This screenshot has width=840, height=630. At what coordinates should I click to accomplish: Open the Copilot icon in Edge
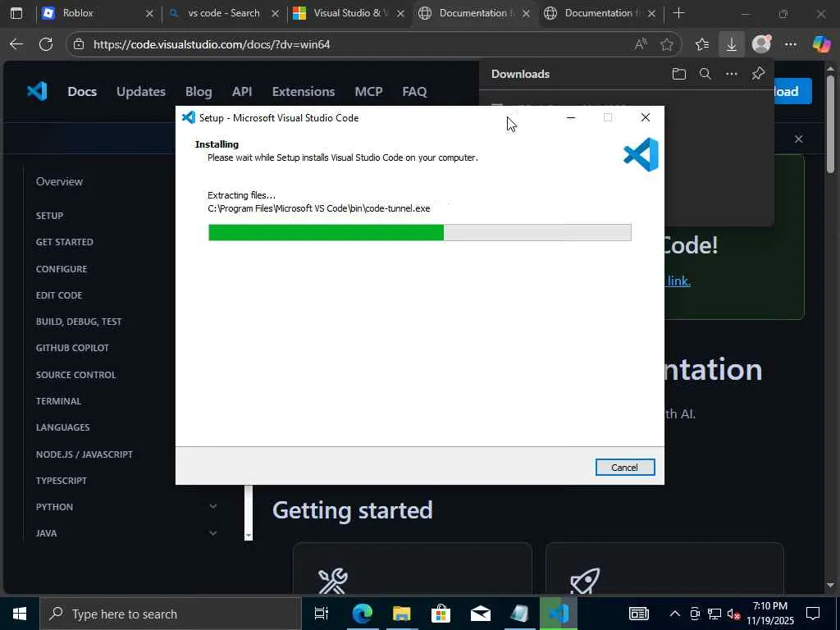pos(821,44)
